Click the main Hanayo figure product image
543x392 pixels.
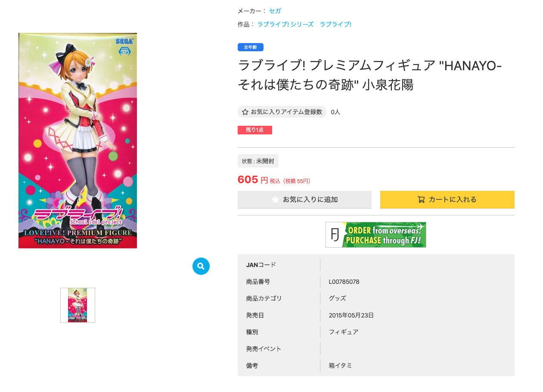click(78, 140)
